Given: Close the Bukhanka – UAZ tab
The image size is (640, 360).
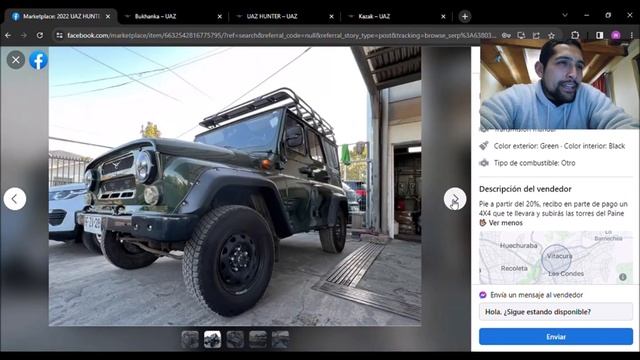Looking at the screenshot, I should (220, 16).
